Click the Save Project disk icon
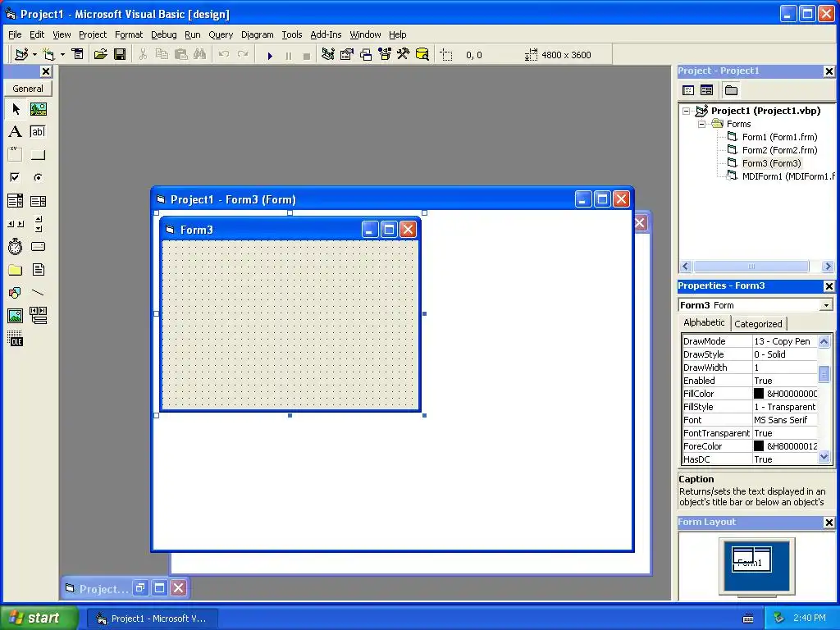Screen dimensions: 840x630 point(120,54)
